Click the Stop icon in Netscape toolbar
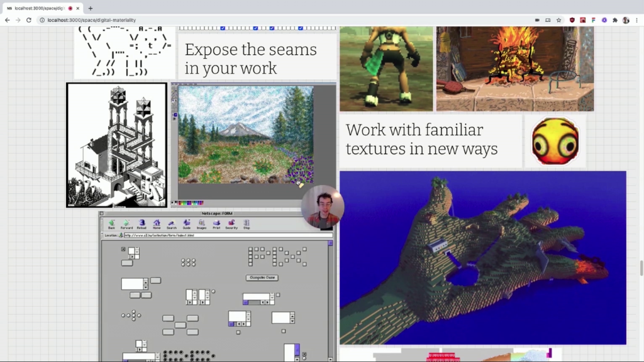The width and height of the screenshot is (644, 362). point(247,224)
